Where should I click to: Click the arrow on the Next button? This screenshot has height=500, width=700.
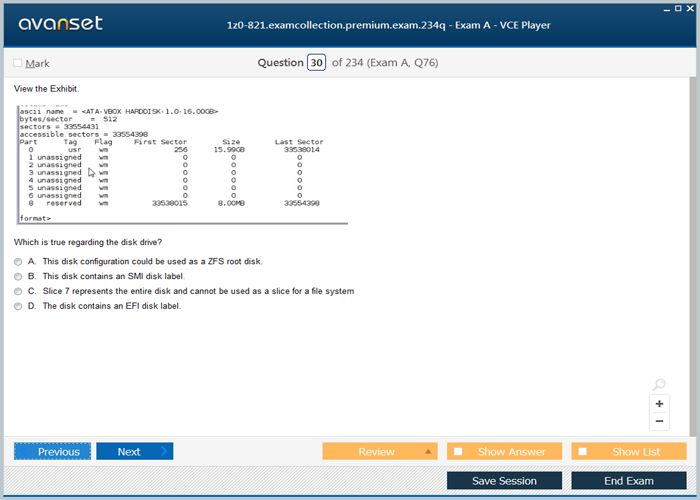click(164, 452)
